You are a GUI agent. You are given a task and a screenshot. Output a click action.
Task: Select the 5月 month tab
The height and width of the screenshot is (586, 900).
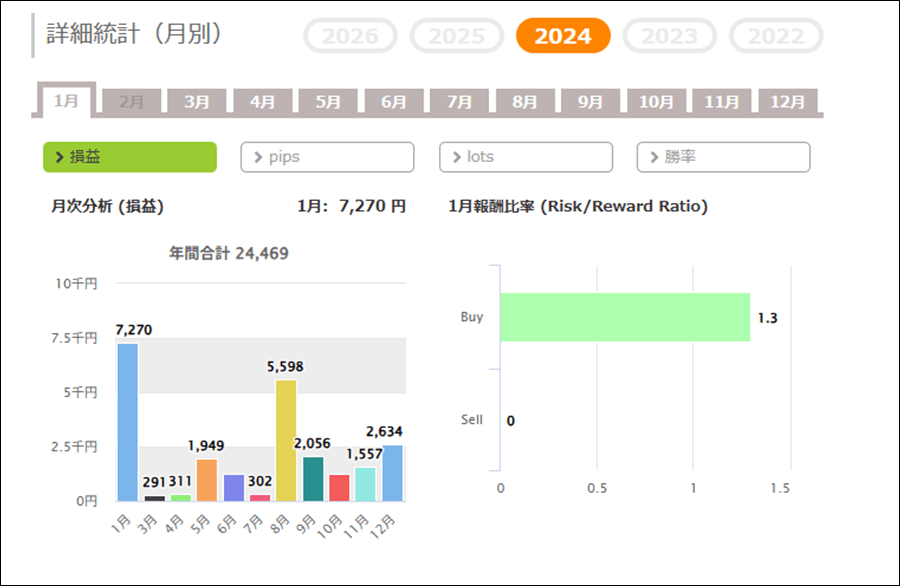click(328, 102)
